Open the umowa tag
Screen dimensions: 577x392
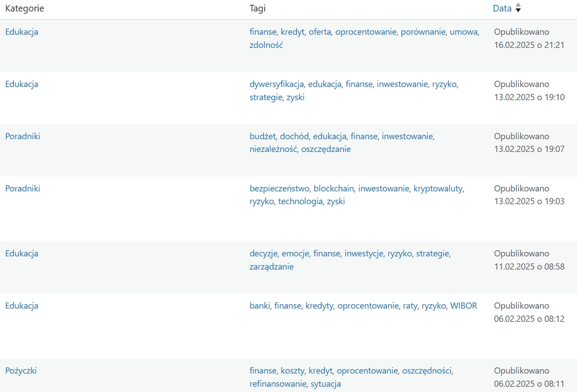pyautogui.click(x=464, y=32)
